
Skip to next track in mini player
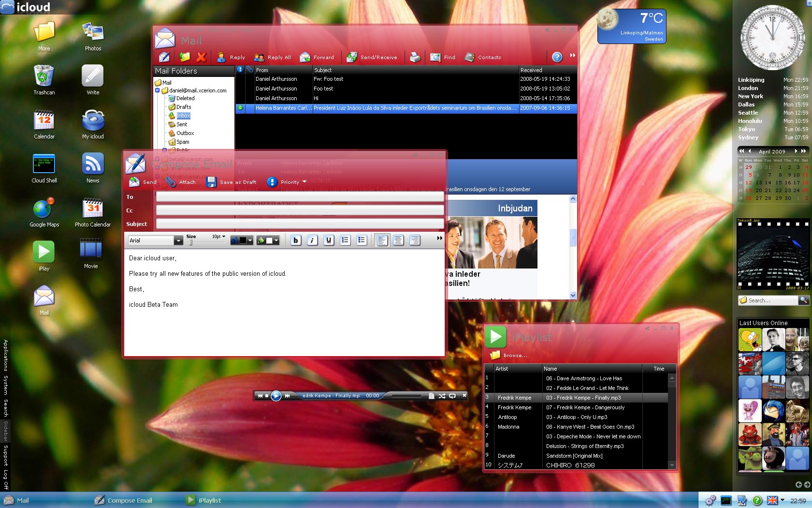click(287, 396)
